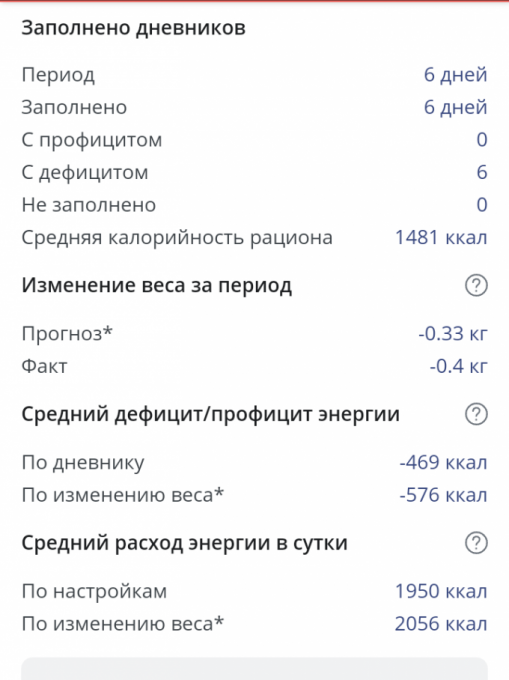509x680 pixels.
Task: Select По дневнику value -469 ккал
Action: point(443,462)
